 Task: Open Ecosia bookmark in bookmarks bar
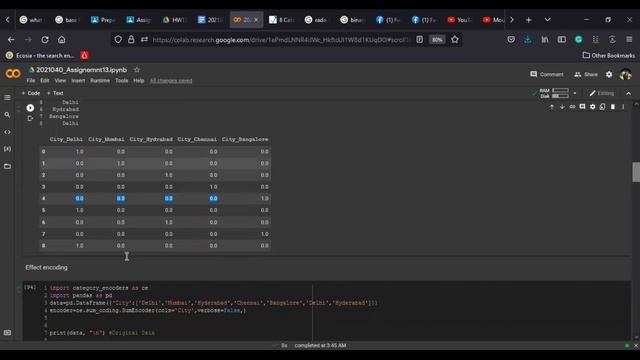(40, 56)
